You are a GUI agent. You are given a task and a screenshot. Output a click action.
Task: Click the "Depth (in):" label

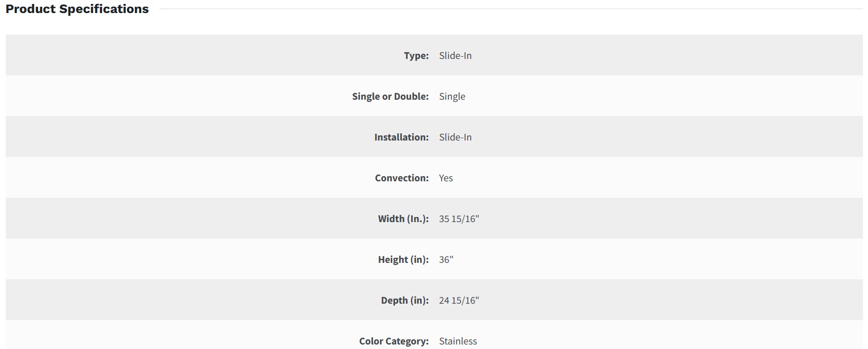point(405,300)
